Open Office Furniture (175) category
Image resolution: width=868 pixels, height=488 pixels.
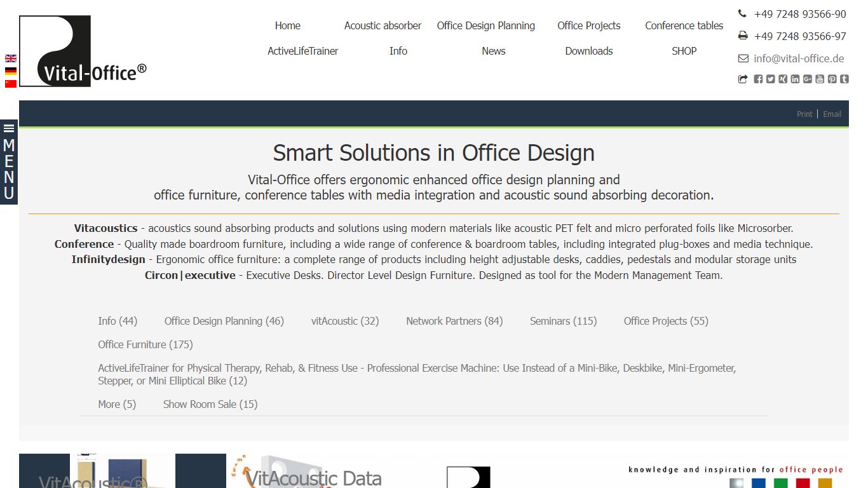[x=146, y=344]
